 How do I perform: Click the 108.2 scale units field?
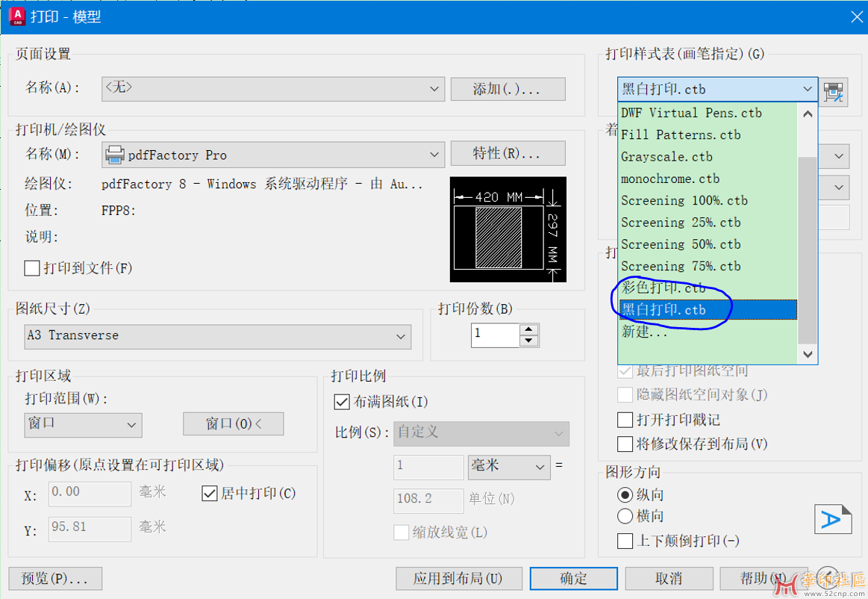coord(428,500)
